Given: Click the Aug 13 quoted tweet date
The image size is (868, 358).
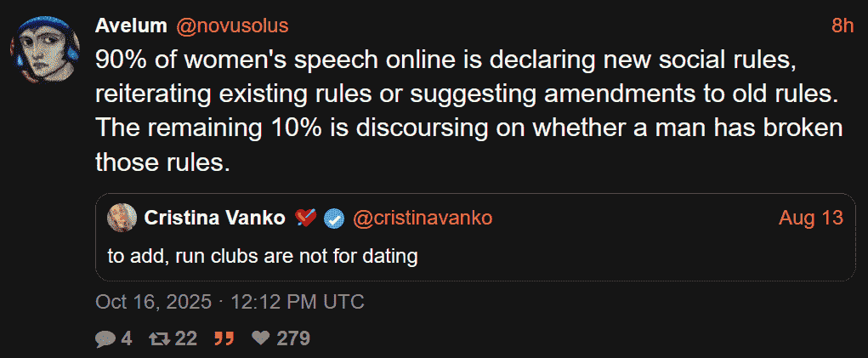Looking at the screenshot, I should tap(811, 219).
